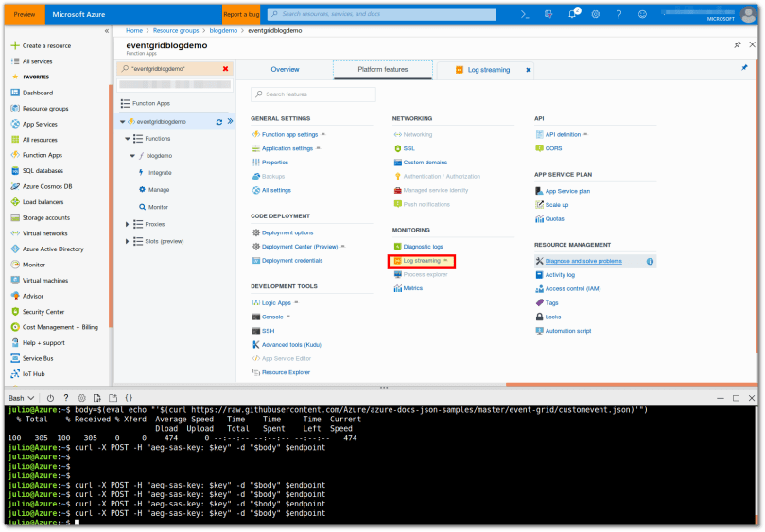Select the Platform features tab
Screen dimensions: 765x532
coord(382,69)
